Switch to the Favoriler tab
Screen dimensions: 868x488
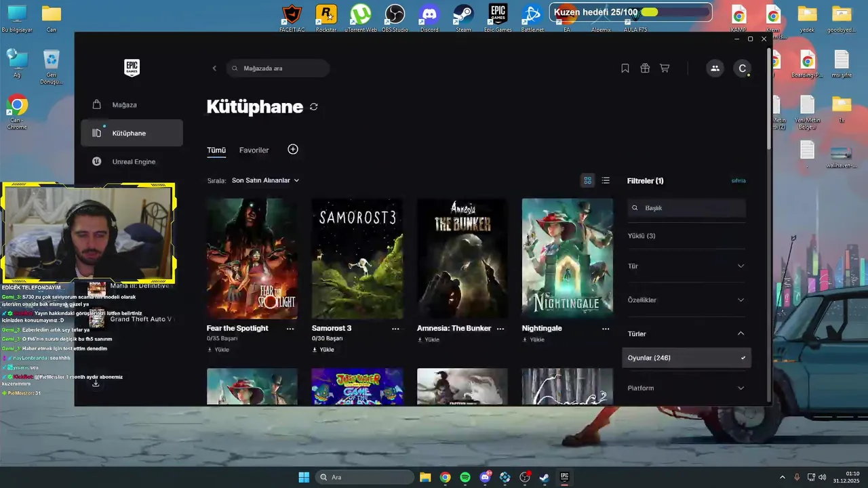[x=254, y=150]
